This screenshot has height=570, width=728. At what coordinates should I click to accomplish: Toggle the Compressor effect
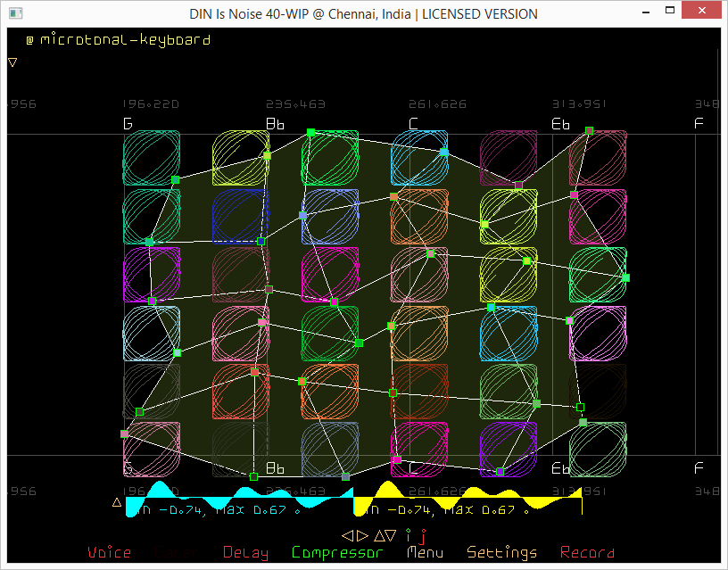(x=337, y=553)
